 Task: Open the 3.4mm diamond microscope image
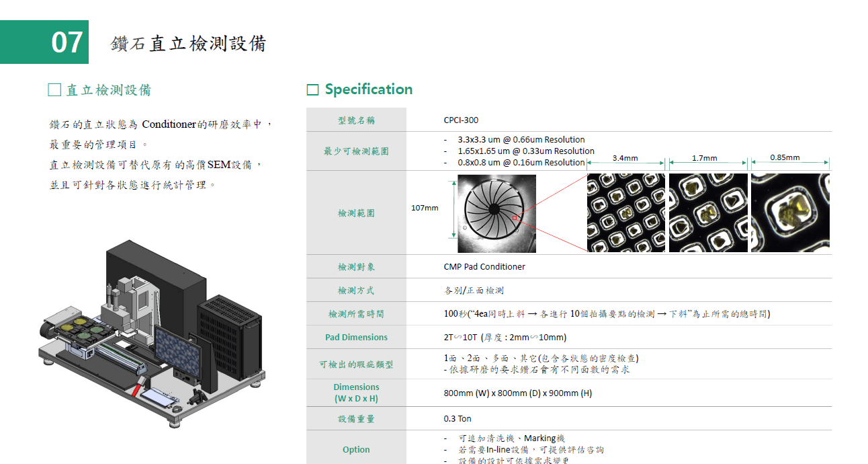625,213
